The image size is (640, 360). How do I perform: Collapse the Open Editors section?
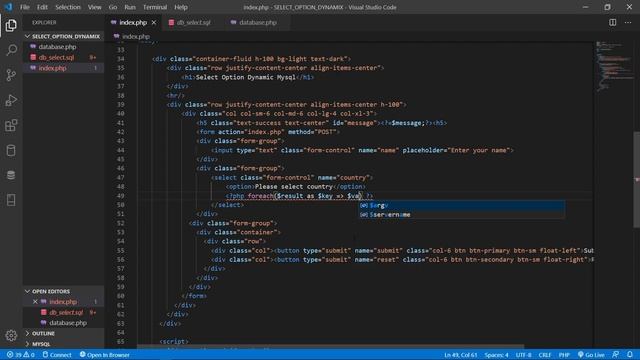pos(64,291)
